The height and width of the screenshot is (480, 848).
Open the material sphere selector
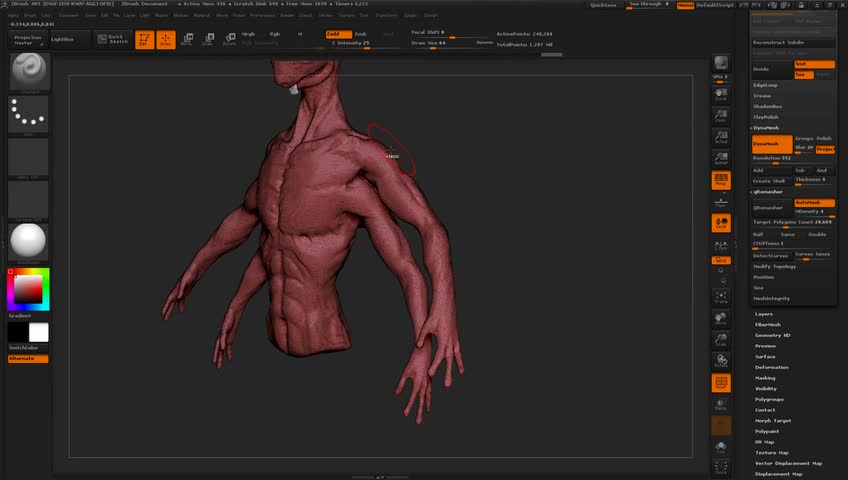[x=28, y=242]
